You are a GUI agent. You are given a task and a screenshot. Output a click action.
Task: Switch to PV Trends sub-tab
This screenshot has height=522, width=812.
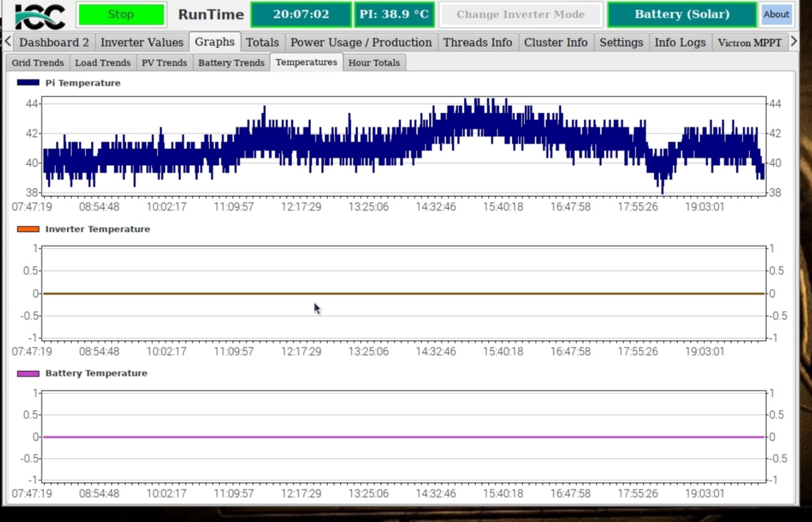coord(164,62)
